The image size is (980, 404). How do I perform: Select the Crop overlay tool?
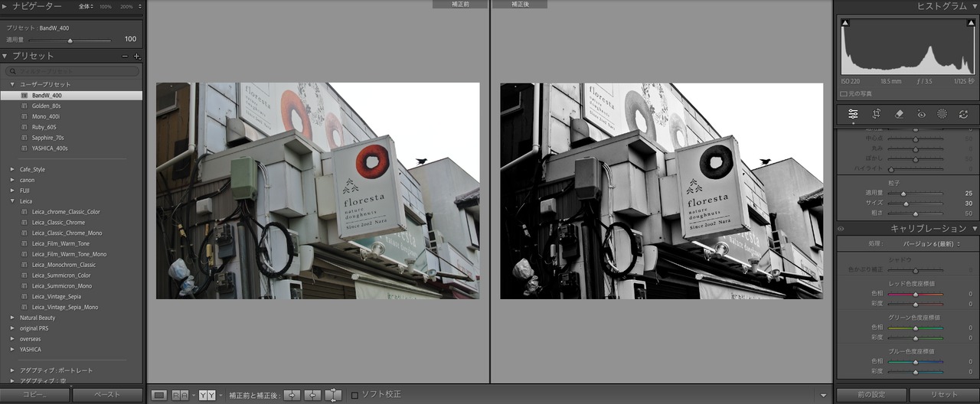[877, 114]
